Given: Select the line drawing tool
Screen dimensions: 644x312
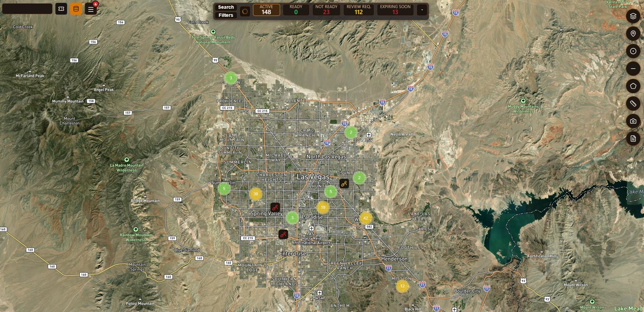Looking at the screenshot, I should [633, 69].
